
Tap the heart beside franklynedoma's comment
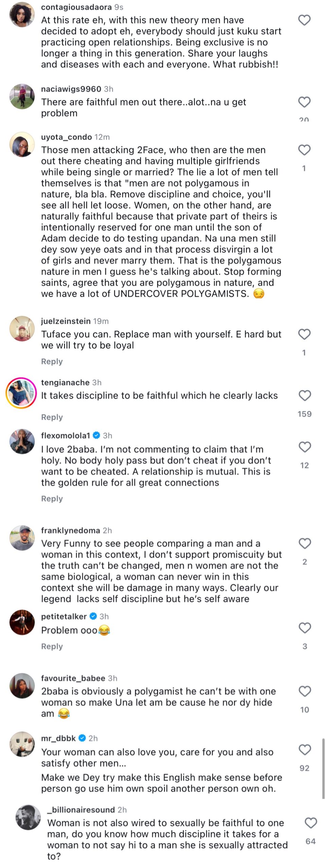click(x=305, y=544)
